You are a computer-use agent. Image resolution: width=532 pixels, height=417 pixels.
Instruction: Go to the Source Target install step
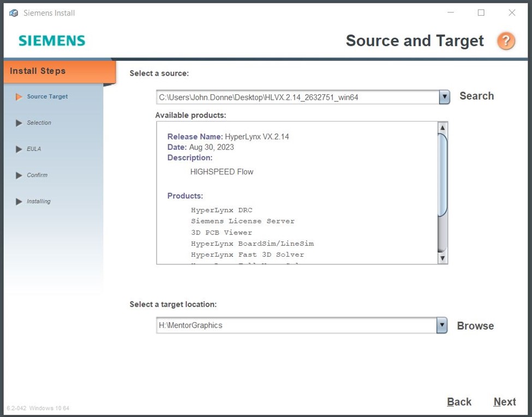[x=47, y=96]
